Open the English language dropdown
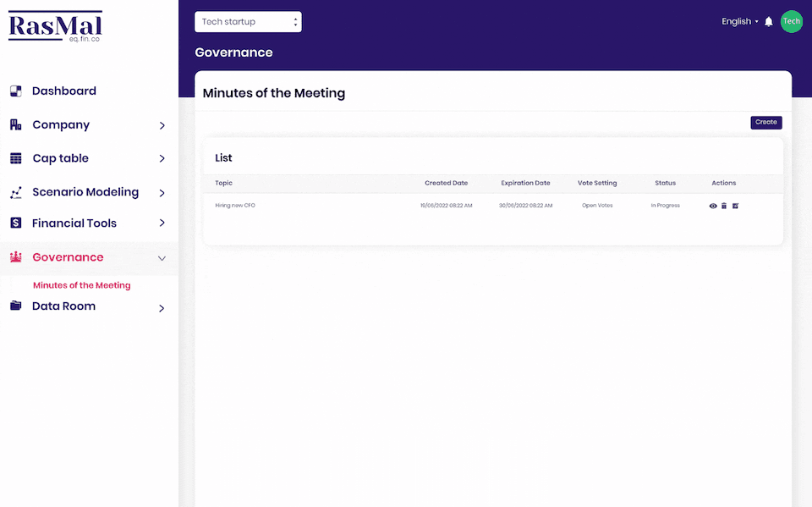812x507 pixels. pyautogui.click(x=740, y=21)
